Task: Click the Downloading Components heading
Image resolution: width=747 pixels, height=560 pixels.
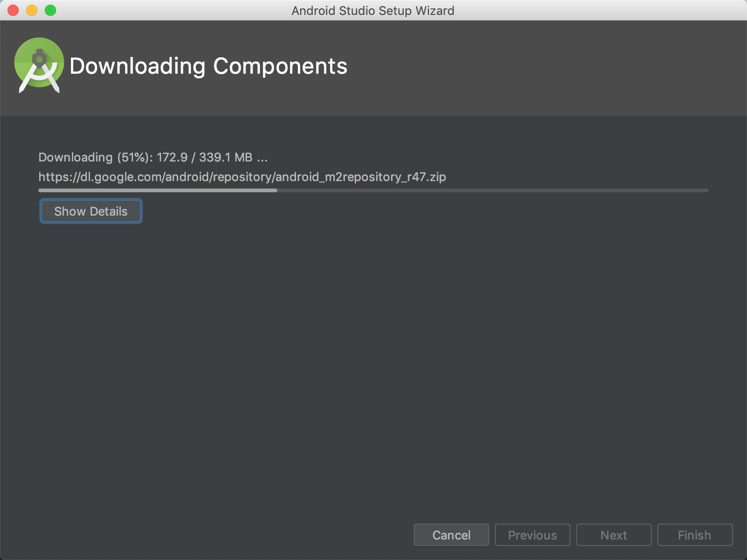Action: 208,66
